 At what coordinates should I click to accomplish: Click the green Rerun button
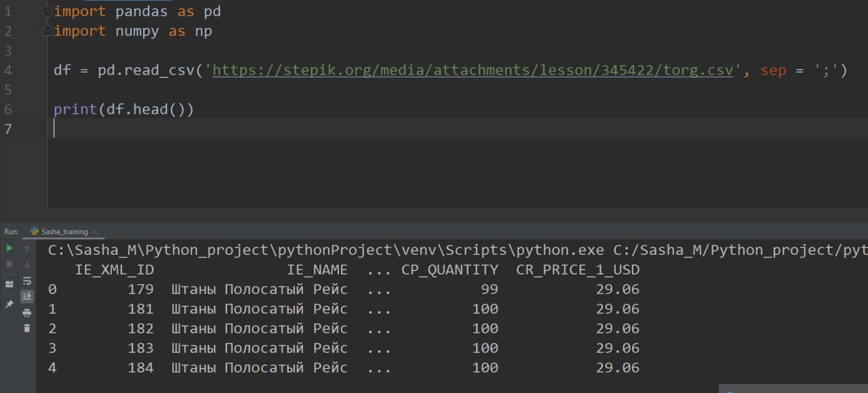tap(9, 249)
